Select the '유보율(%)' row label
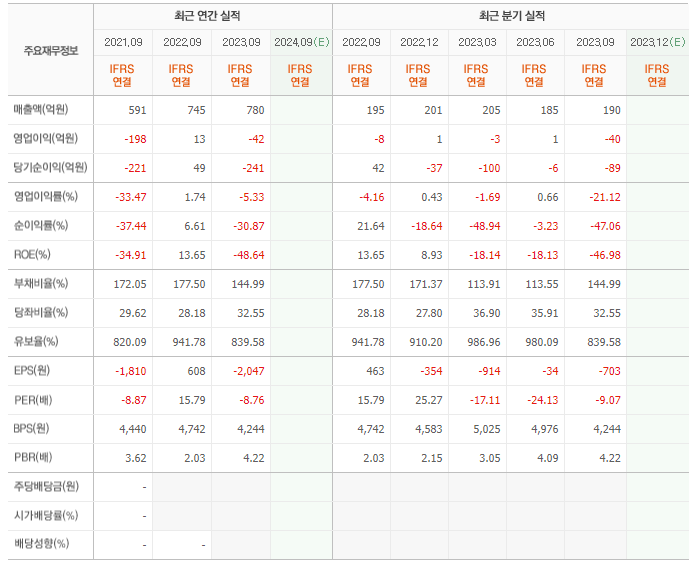 tap(36, 341)
